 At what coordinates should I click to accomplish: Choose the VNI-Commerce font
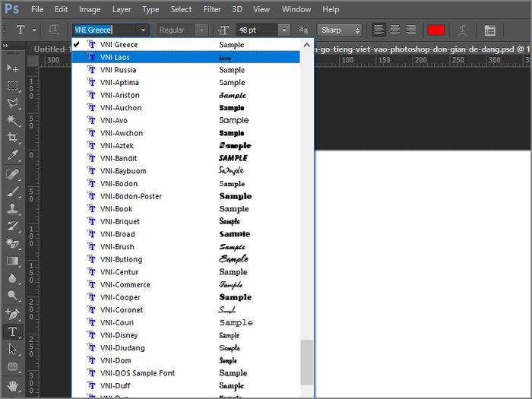pyautogui.click(x=185, y=285)
